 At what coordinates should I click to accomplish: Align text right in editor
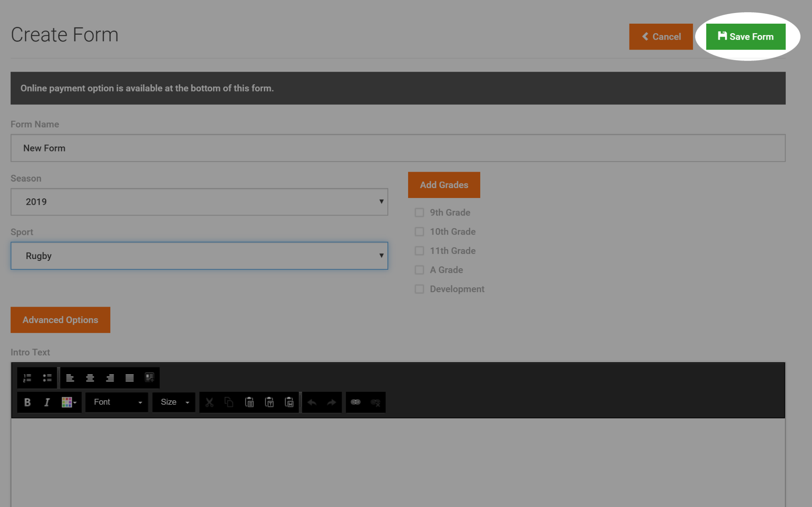tap(110, 378)
